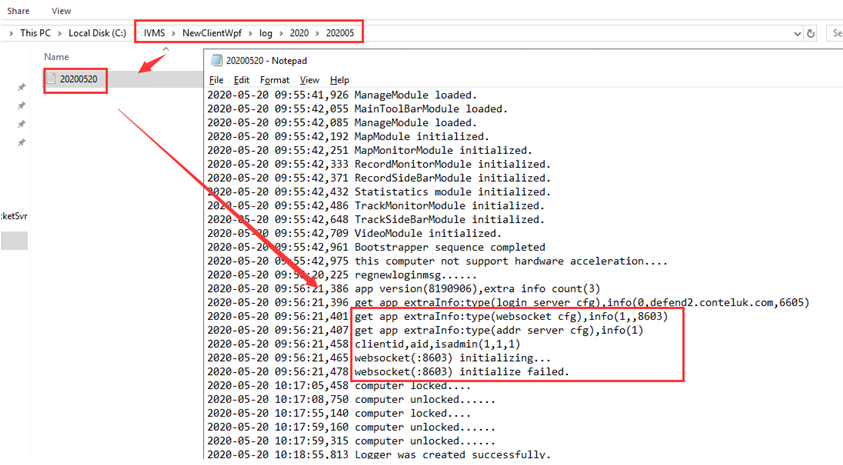Go to the IVMS folder breadcrumb
The height and width of the screenshot is (465, 843).
[x=154, y=33]
